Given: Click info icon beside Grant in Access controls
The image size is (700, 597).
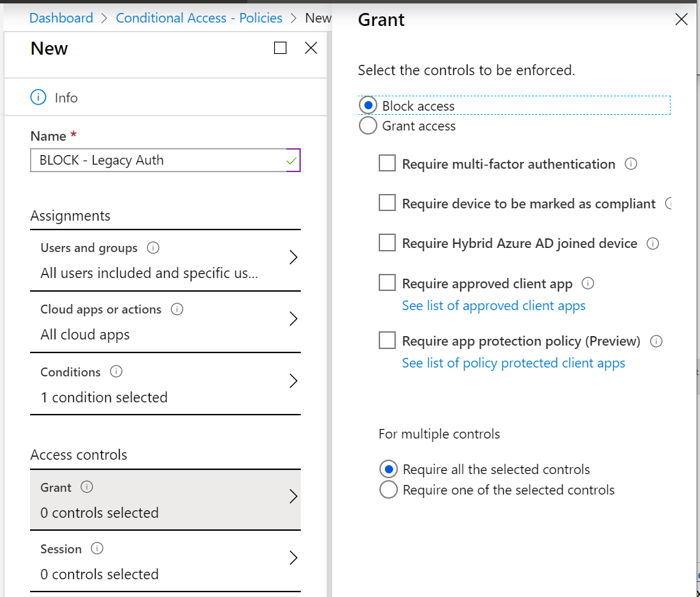Looking at the screenshot, I should (x=87, y=487).
